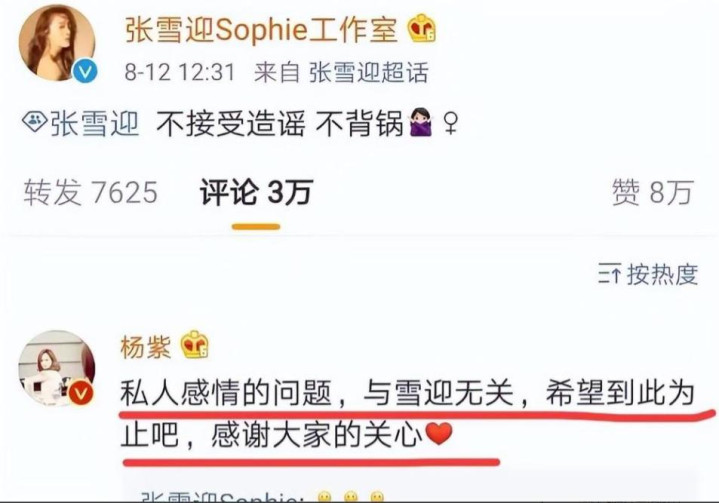Tap the orange verified badge on 杨紫's avatar
This screenshot has height=503, width=719.
tap(81, 393)
